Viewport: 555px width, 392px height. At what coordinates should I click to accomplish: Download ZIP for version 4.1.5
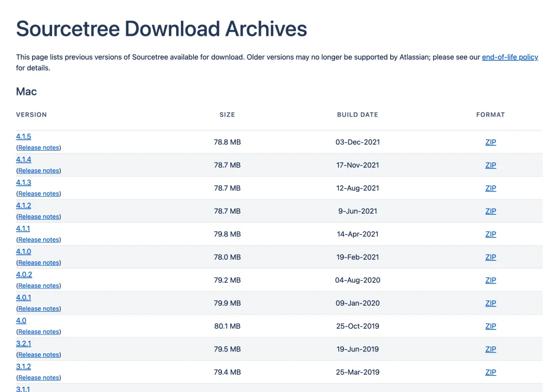pyautogui.click(x=491, y=143)
